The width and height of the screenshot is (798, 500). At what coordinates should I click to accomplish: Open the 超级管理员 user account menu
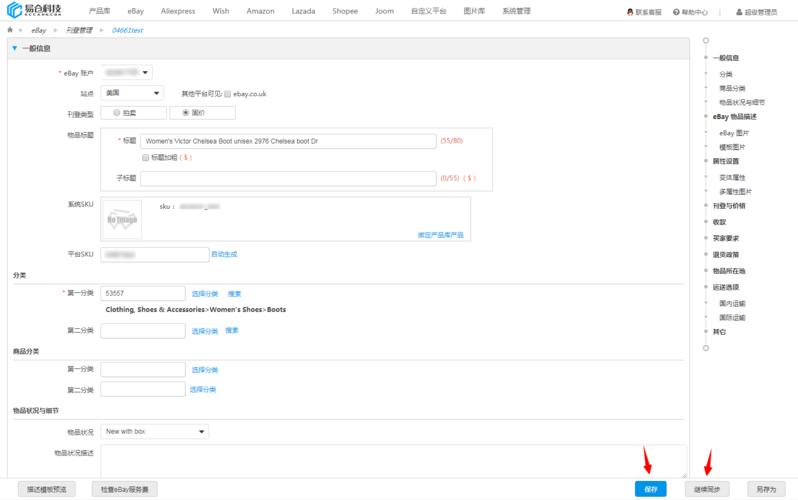pyautogui.click(x=756, y=12)
